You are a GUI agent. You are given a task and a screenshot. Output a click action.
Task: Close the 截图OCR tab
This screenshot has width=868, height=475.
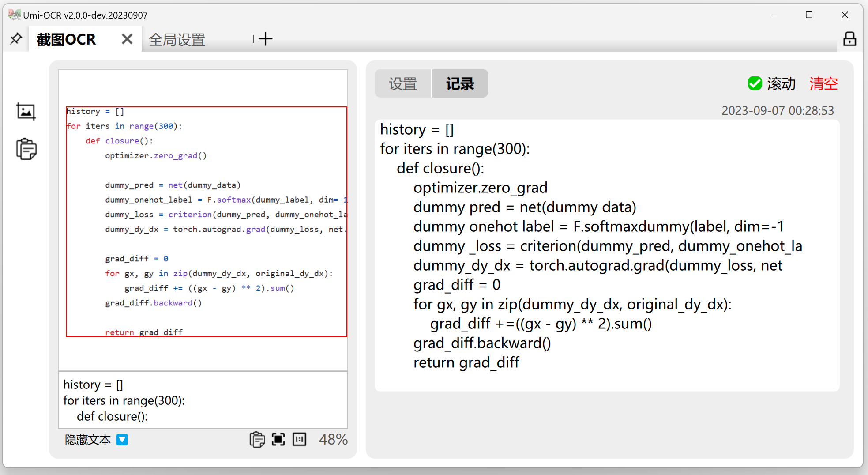point(127,39)
